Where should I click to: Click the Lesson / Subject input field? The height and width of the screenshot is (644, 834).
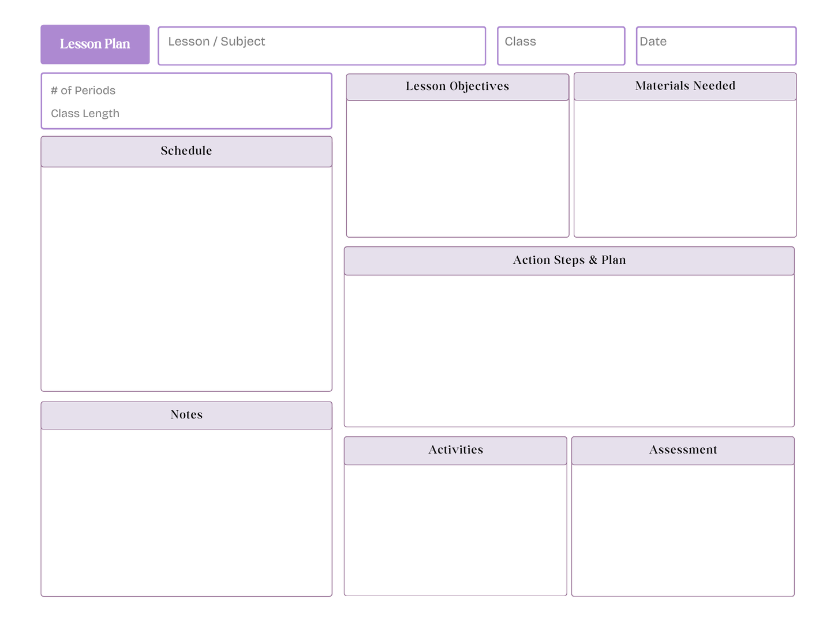[322, 46]
